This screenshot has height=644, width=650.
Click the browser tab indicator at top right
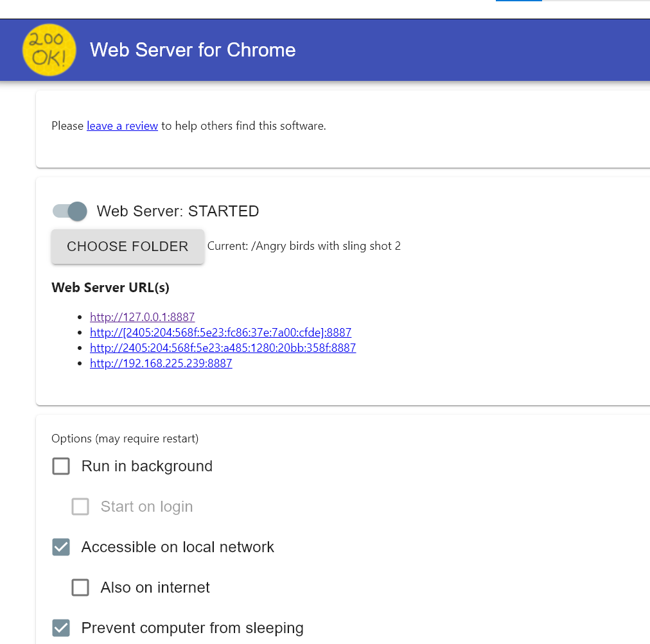point(518,3)
